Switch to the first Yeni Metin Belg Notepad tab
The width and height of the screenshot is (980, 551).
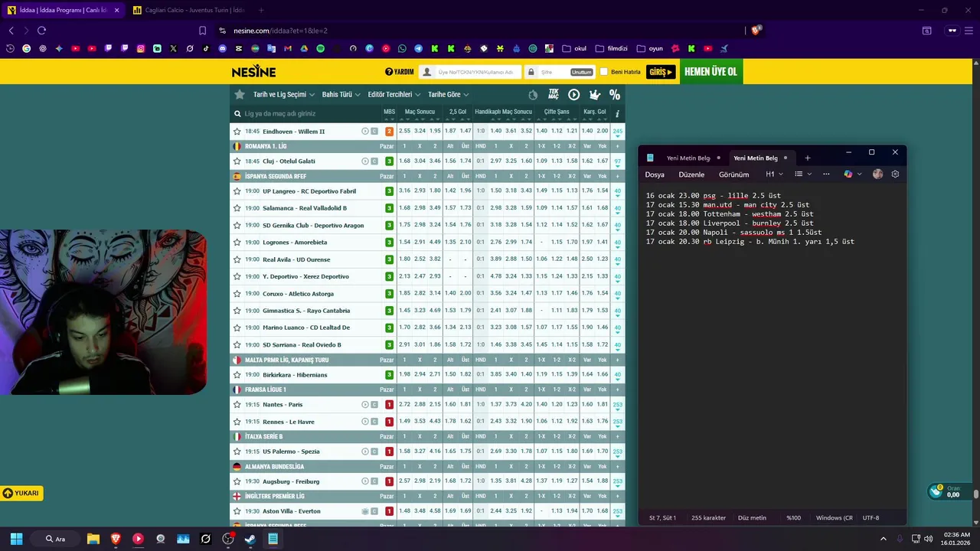tap(688, 158)
